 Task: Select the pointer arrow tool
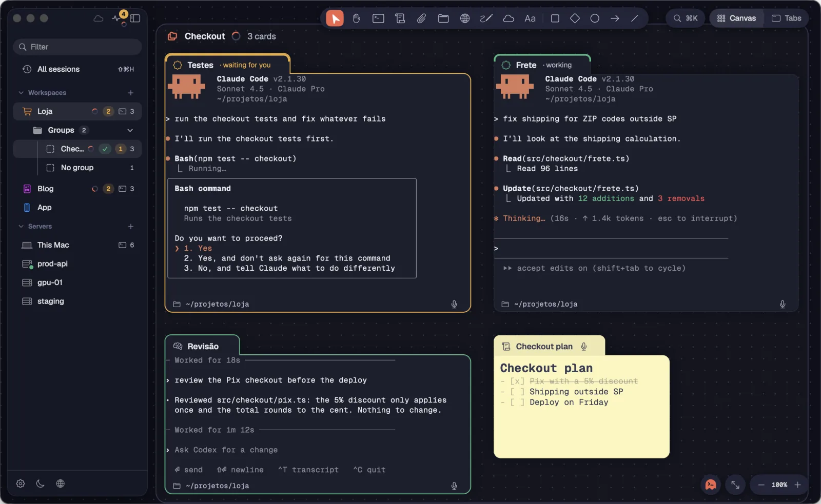pyautogui.click(x=335, y=18)
